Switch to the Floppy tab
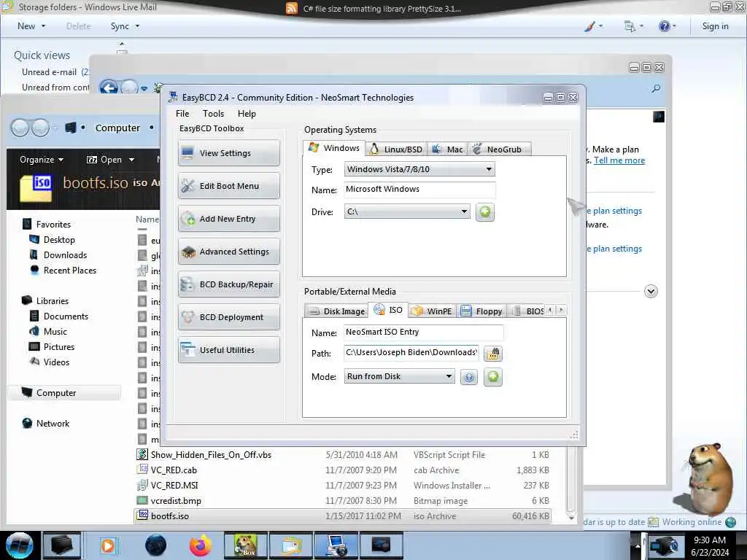 tap(481, 311)
